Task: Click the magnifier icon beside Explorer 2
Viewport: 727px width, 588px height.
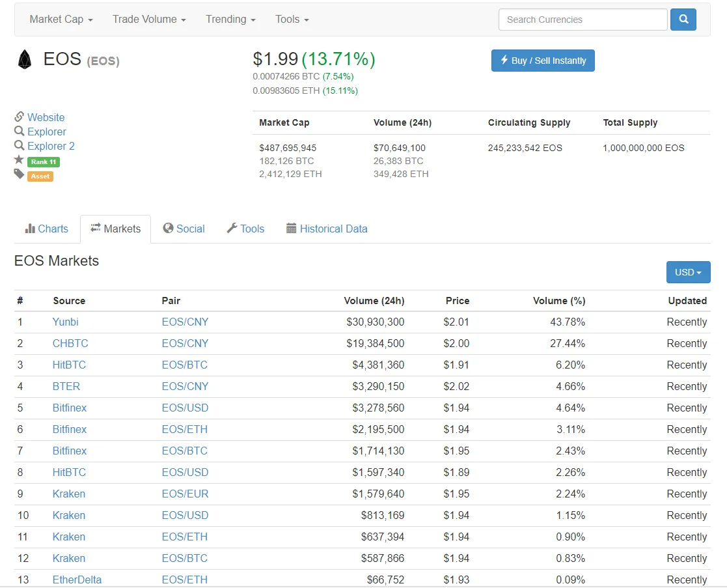Action: tap(19, 145)
